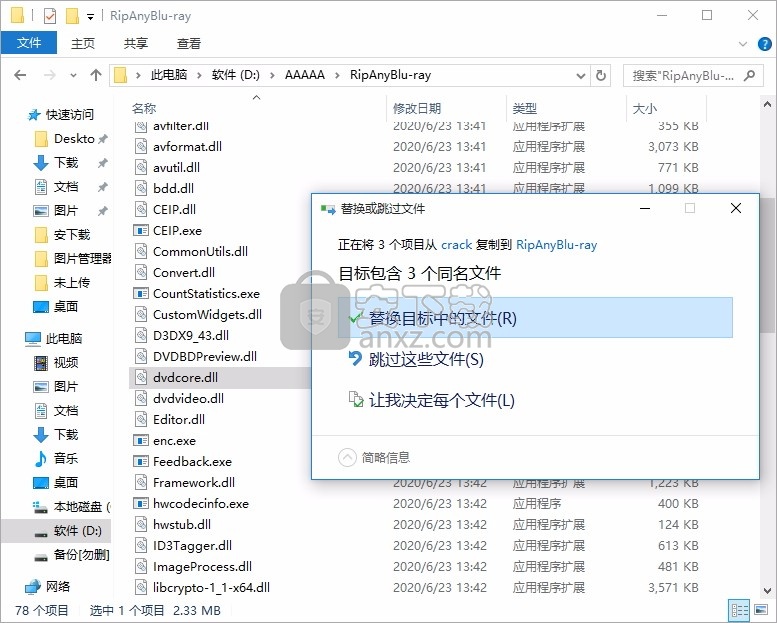Choose 让我决定每个文件(L) option
The width and height of the screenshot is (777, 623).
pyautogui.click(x=432, y=400)
